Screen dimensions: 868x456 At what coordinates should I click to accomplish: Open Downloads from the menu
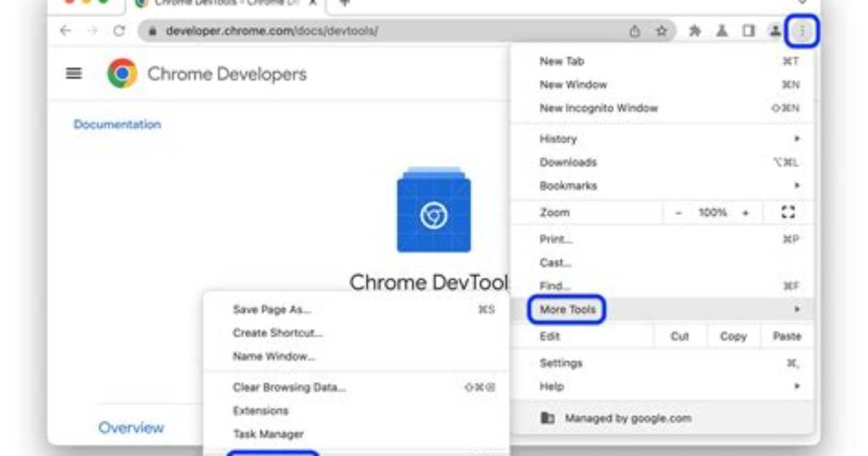(661, 162)
